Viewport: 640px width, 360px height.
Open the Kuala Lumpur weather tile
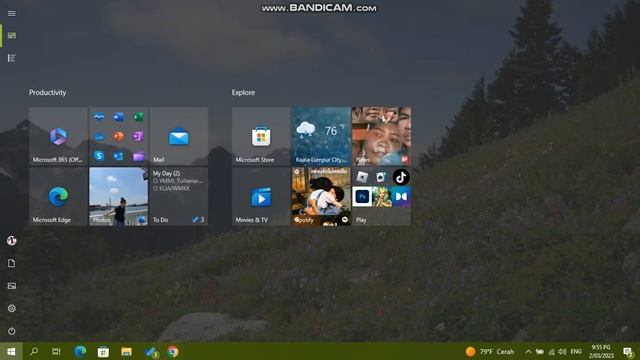tap(321, 136)
